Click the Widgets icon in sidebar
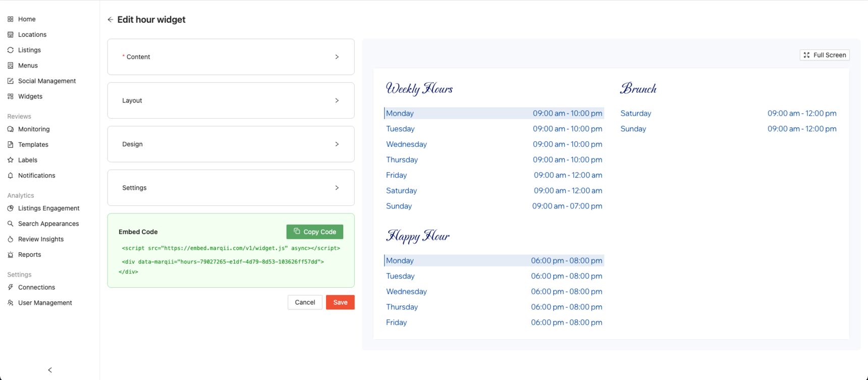868x380 pixels. pos(11,96)
